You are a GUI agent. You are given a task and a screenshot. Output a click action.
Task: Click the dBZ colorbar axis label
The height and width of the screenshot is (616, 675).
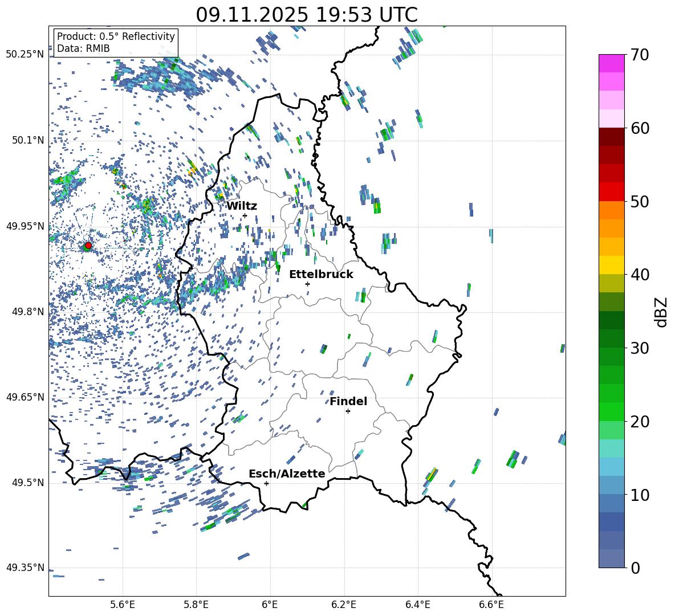pyautogui.click(x=661, y=312)
